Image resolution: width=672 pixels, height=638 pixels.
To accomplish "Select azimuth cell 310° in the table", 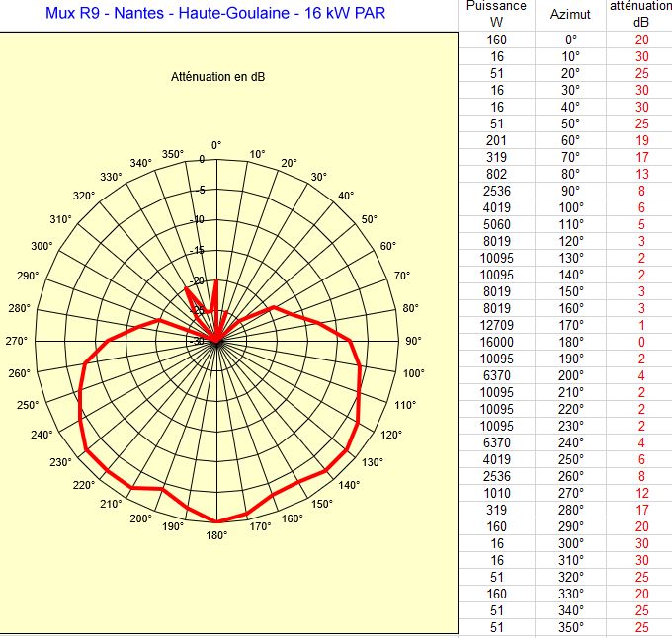I will point(571,561).
